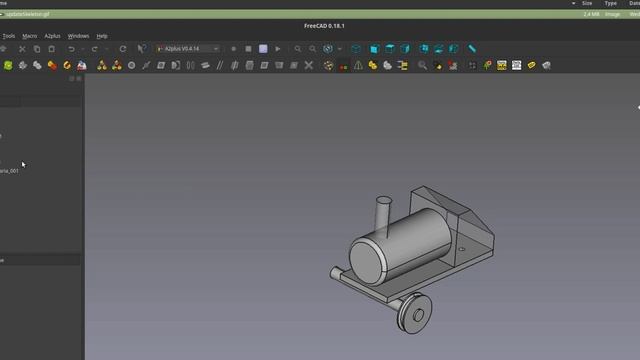Click the yellow framed parts info icon
The width and height of the screenshot is (640, 360).
click(502, 65)
